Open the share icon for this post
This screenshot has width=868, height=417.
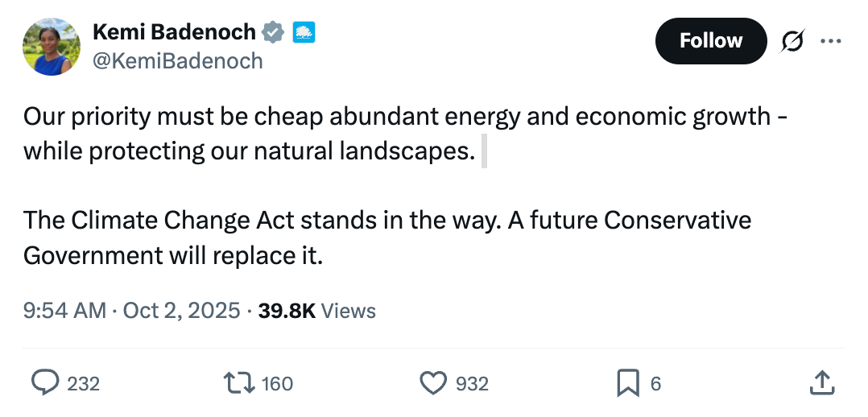pos(820,383)
